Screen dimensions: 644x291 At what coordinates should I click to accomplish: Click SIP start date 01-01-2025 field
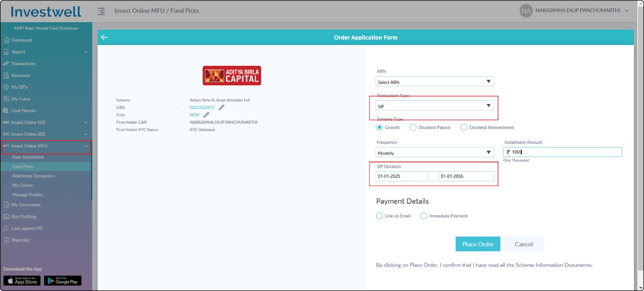[x=401, y=176]
